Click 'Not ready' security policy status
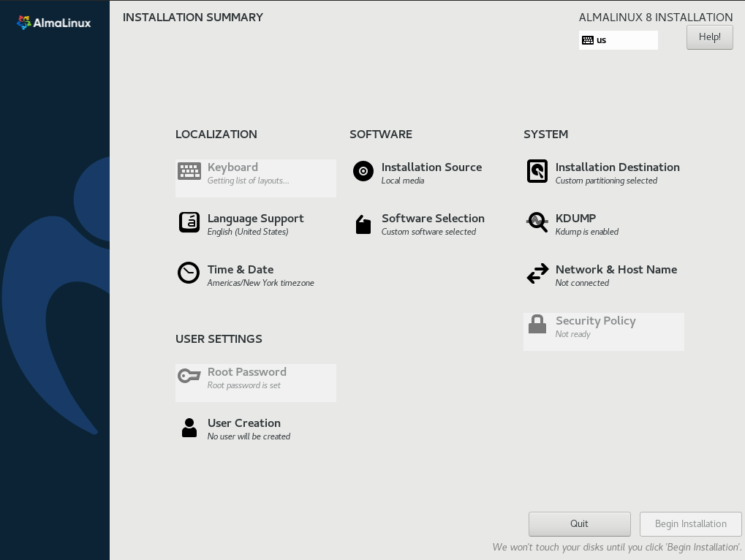This screenshot has width=745, height=560. click(573, 334)
